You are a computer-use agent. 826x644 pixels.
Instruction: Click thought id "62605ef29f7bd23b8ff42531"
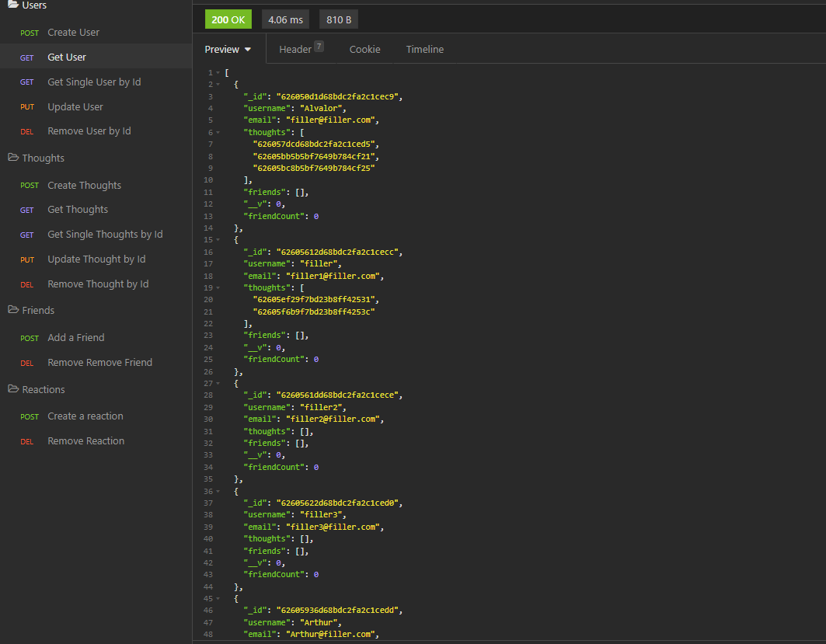(314, 299)
